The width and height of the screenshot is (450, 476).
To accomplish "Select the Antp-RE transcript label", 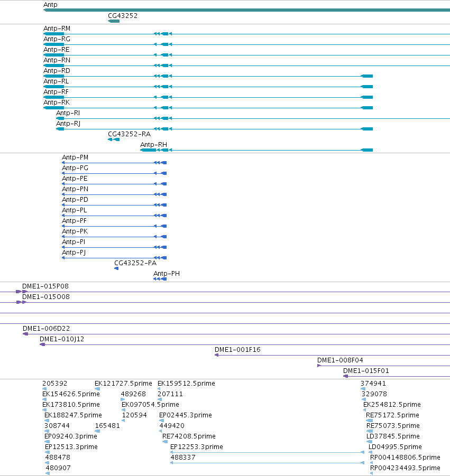I will (x=57, y=50).
